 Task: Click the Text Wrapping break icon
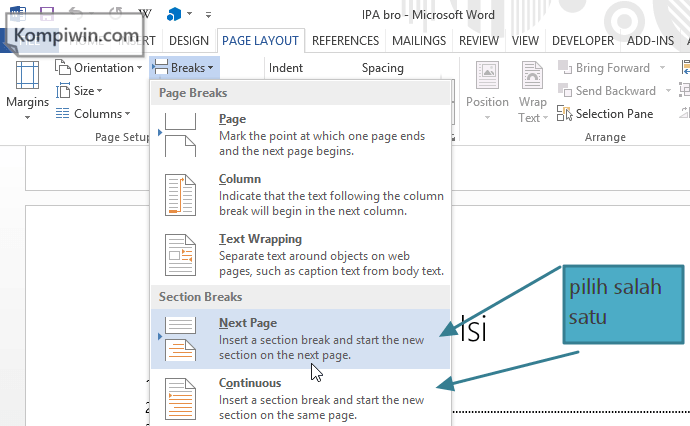pyautogui.click(x=180, y=255)
